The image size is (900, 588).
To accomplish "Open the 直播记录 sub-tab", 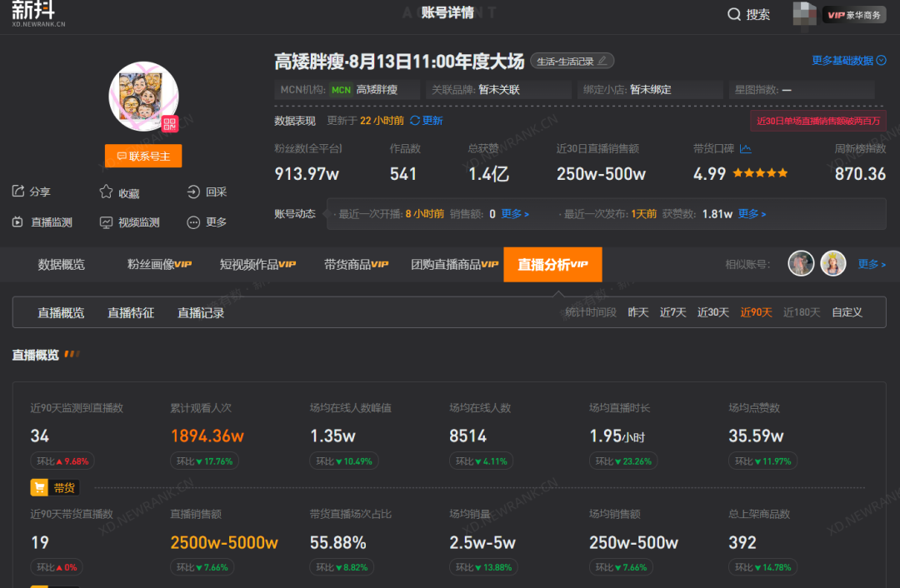I will click(201, 313).
